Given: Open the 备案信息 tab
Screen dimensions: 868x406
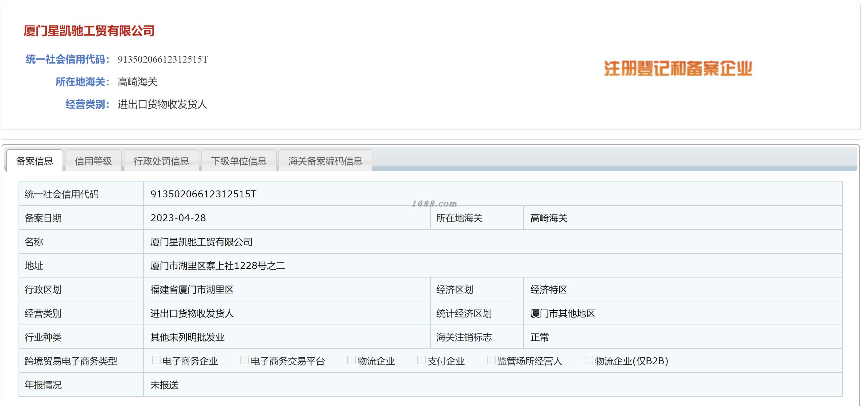Looking at the screenshot, I should pos(34,161).
